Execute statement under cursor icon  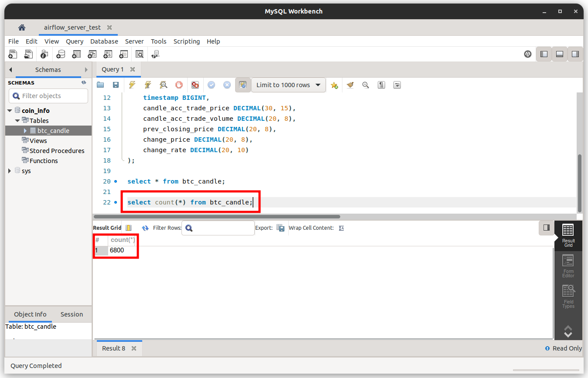(x=147, y=85)
